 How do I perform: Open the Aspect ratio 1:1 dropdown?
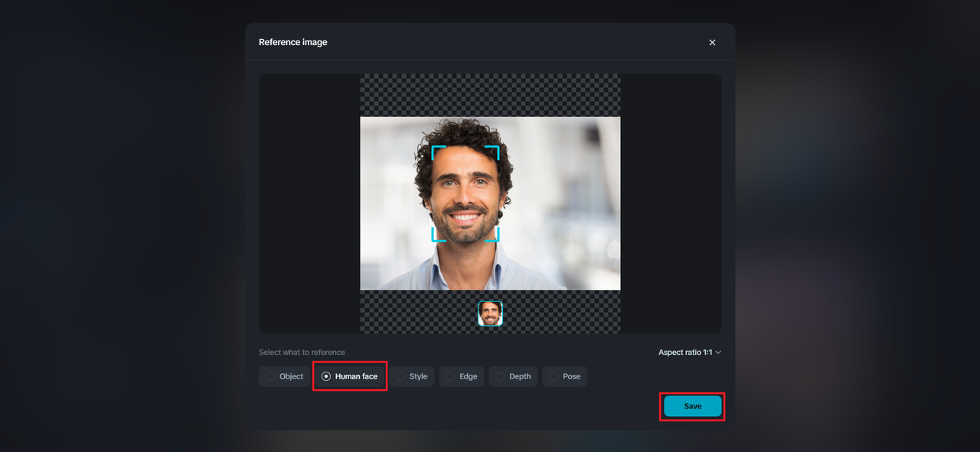(690, 353)
